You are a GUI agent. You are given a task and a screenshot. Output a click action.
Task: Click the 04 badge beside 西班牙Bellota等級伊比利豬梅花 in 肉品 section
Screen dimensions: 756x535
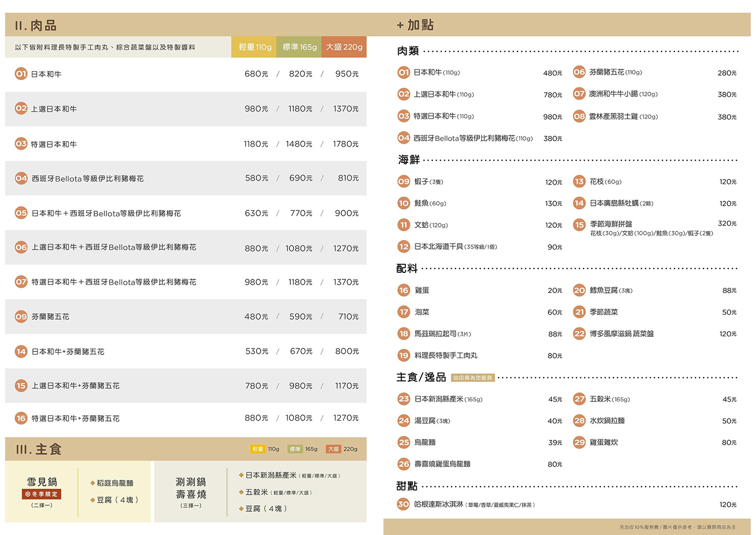pos(21,178)
